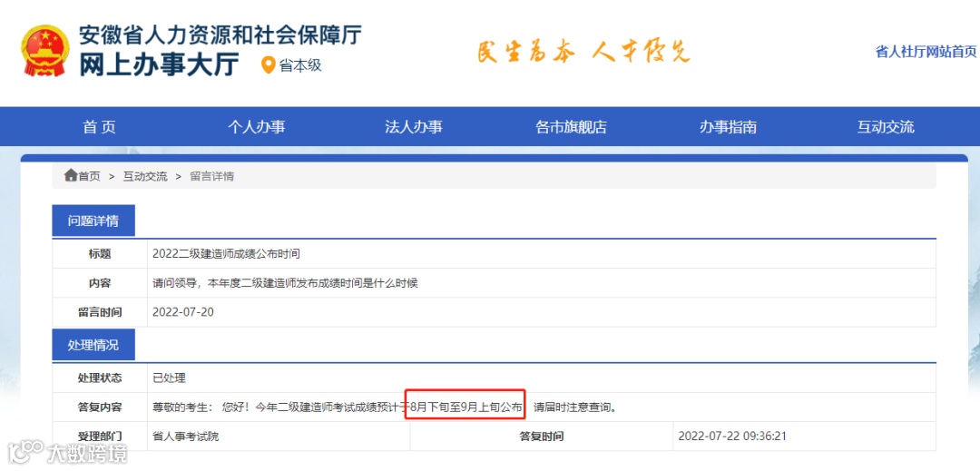The image size is (980, 471).
Task: Click the 民生为本 人才优先 slogan
Action: pyautogui.click(x=583, y=52)
